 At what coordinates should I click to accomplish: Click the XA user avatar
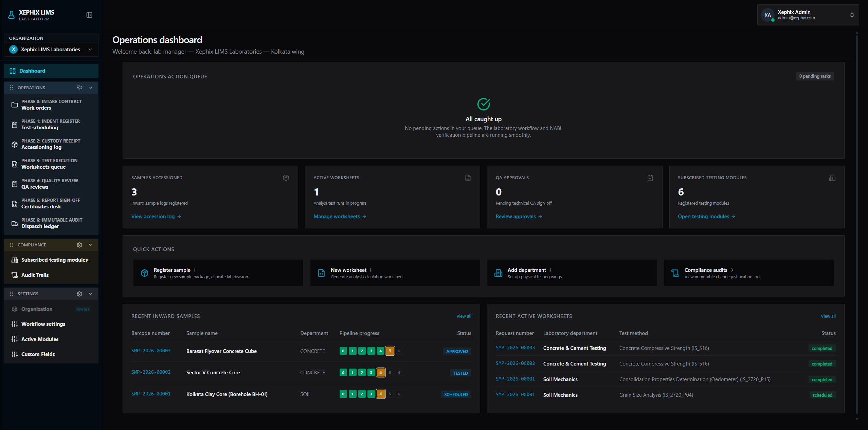tap(767, 15)
